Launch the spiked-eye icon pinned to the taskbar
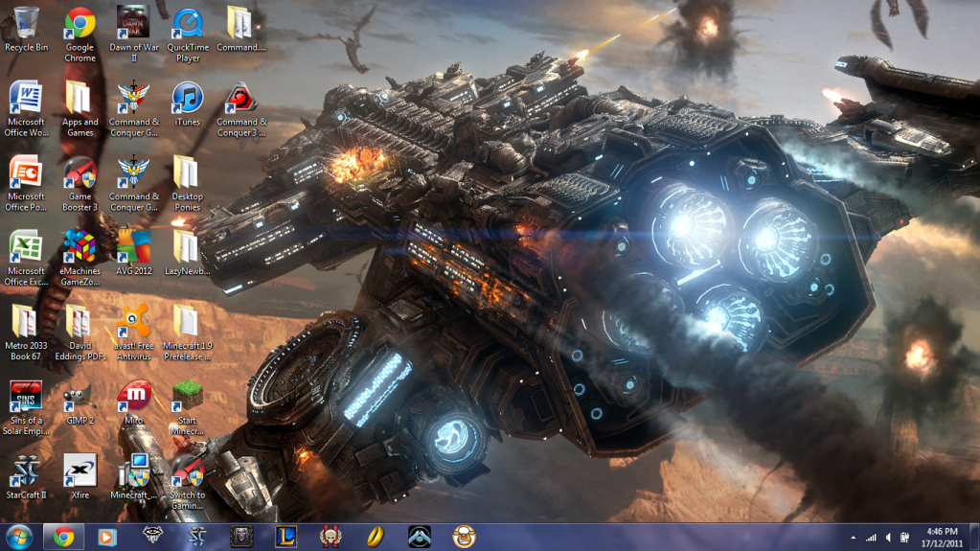 coord(152,536)
